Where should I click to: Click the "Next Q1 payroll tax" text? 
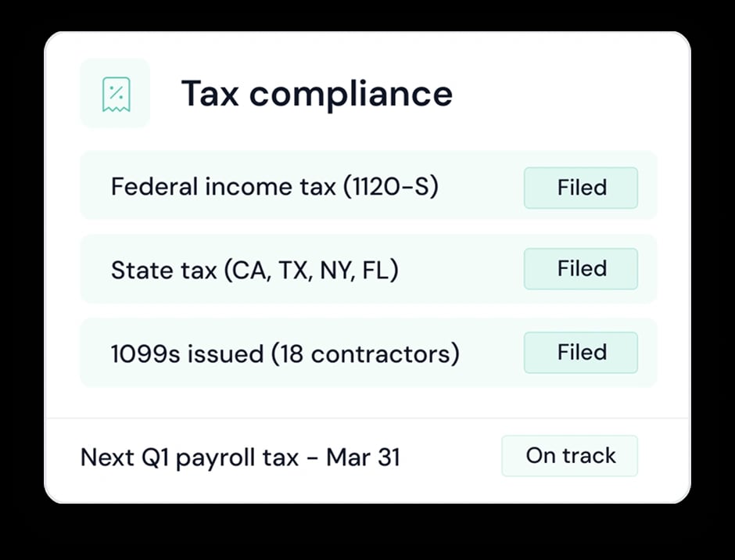click(189, 457)
